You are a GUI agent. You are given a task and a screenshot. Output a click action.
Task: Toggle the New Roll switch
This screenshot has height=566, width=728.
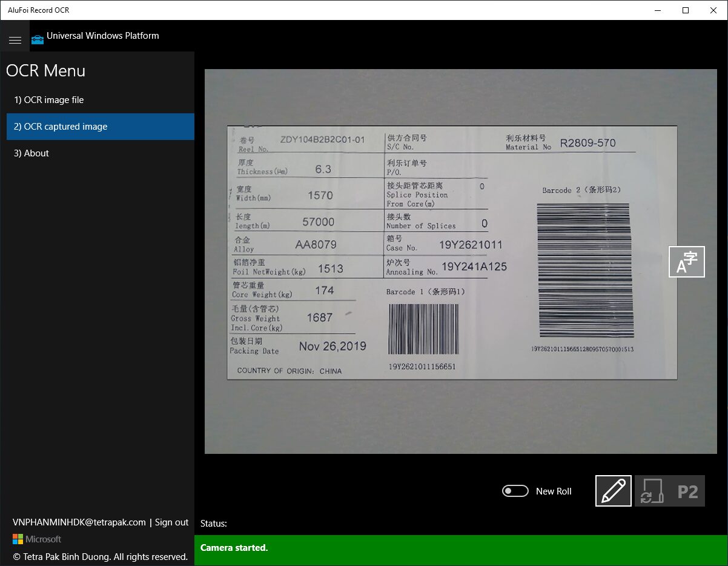click(515, 491)
